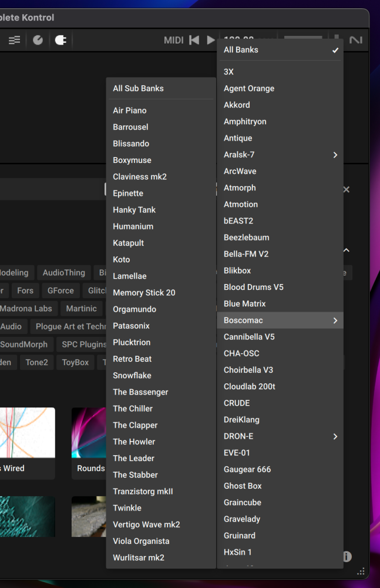Expand Aralsk-7 sub bank arrow
Screen dimensions: 380x588
point(335,155)
